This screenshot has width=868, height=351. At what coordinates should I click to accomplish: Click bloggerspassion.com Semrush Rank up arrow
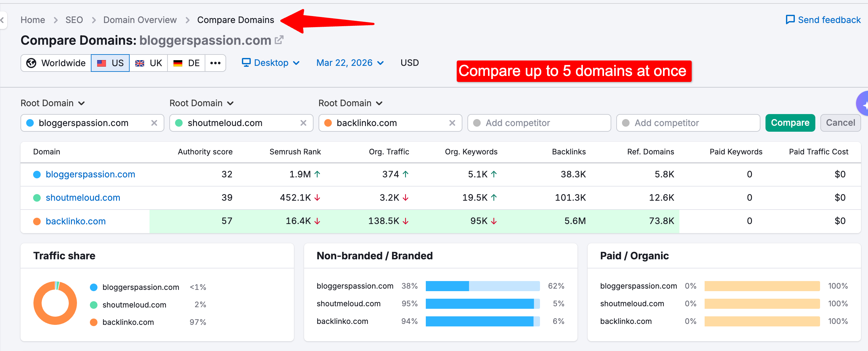[x=317, y=174]
